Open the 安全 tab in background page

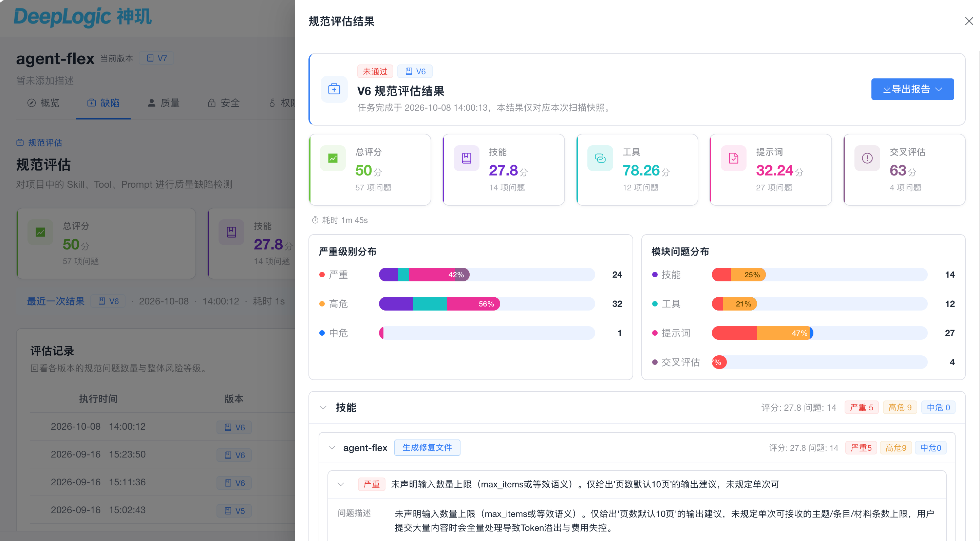pos(224,103)
